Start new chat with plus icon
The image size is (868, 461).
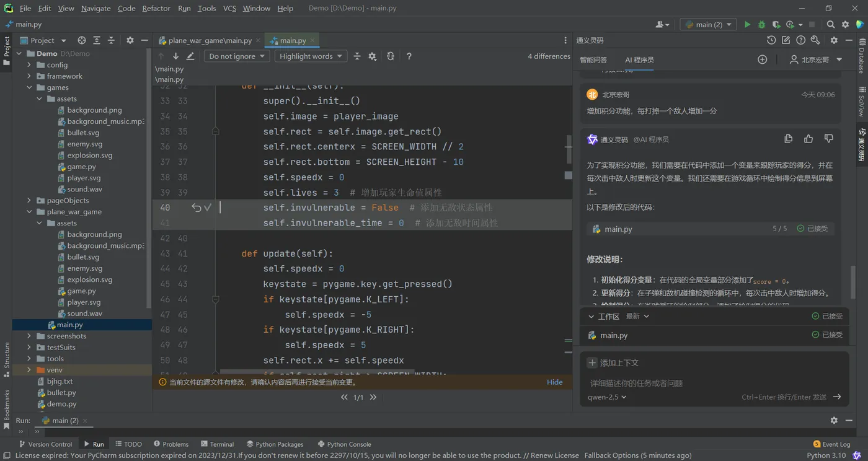[x=763, y=59]
